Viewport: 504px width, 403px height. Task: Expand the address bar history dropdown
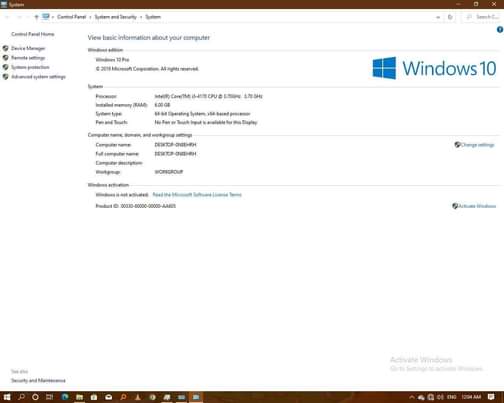(x=438, y=17)
